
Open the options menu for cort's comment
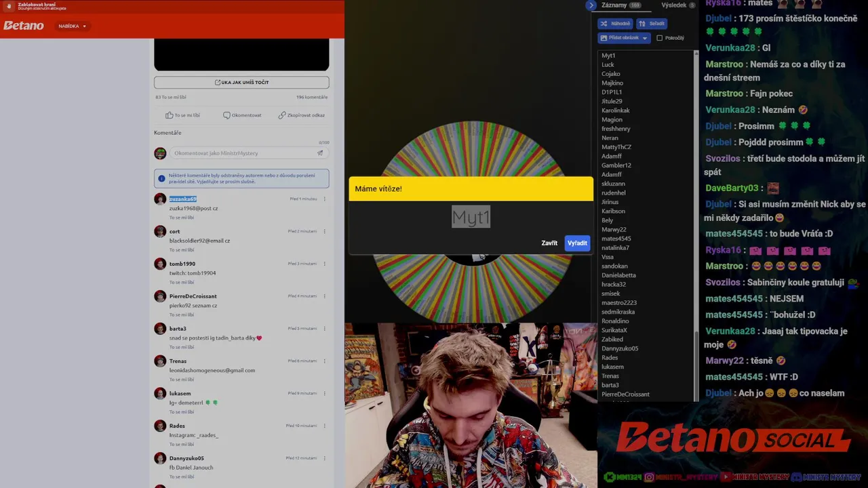pyautogui.click(x=325, y=231)
